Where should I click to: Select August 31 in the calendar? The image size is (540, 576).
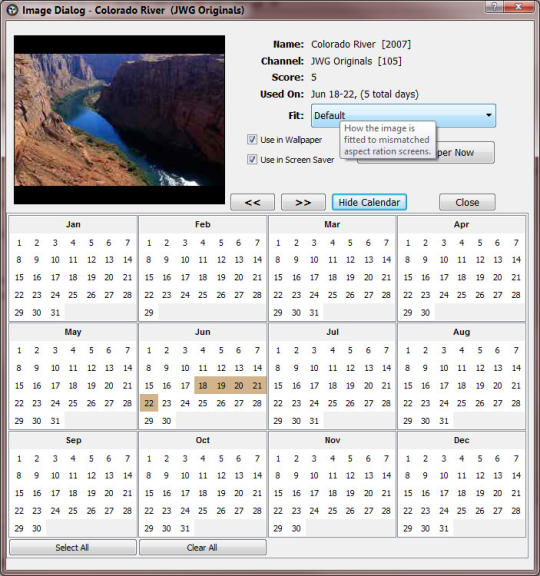(444, 421)
